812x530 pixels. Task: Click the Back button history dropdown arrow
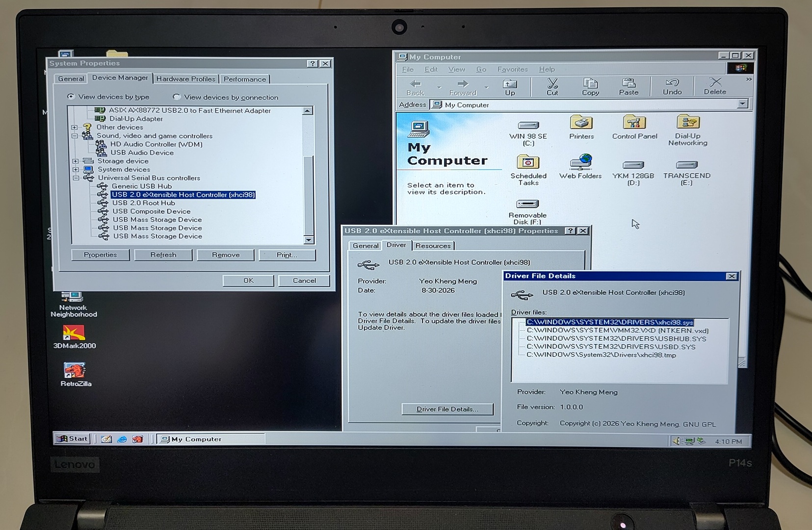(439, 88)
